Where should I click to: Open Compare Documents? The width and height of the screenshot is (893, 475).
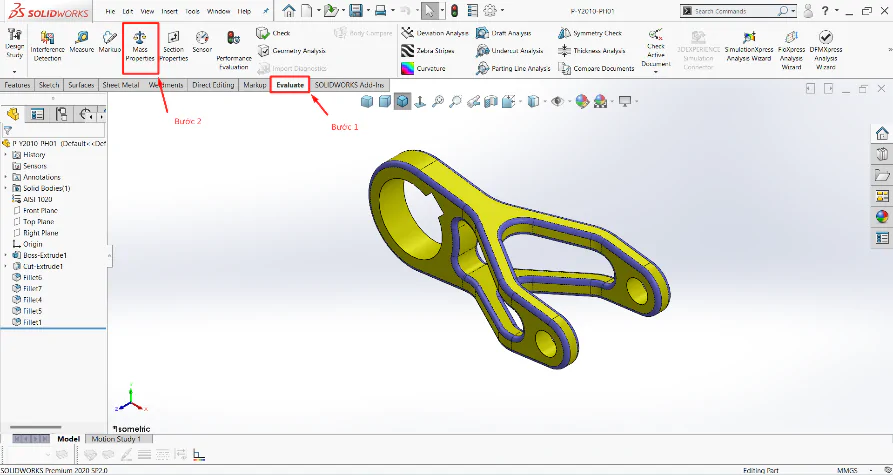coord(596,68)
